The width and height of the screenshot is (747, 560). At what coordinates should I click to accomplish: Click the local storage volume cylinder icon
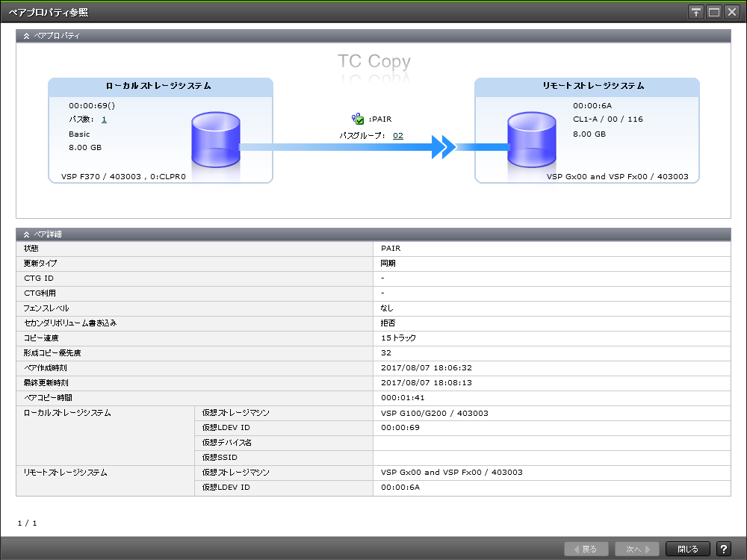(216, 140)
